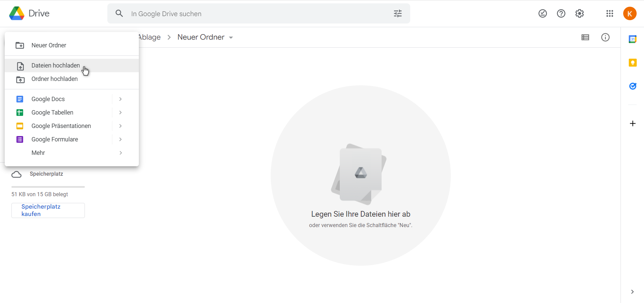Viewport: 644px width, 303px height.
Task: Select Dateien hochladen from the menu
Action: [56, 66]
